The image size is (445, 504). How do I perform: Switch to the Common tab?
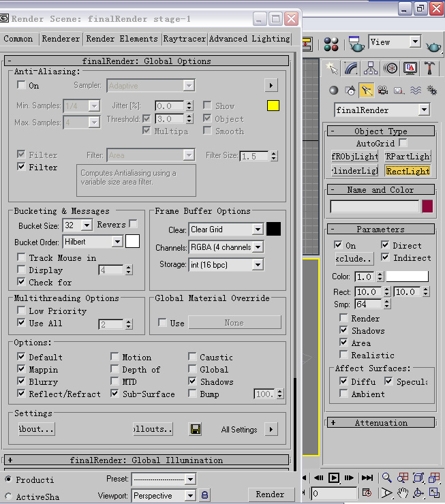point(18,39)
